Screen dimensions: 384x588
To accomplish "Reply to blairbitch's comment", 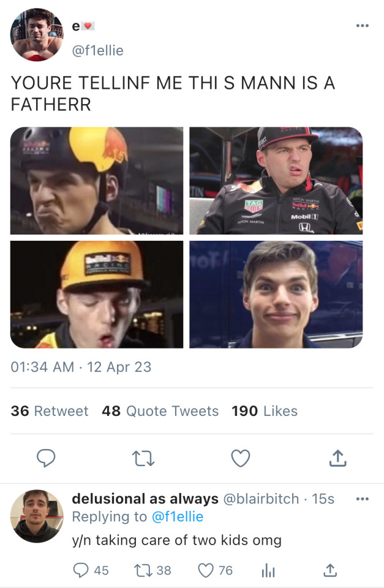I will click(81, 570).
